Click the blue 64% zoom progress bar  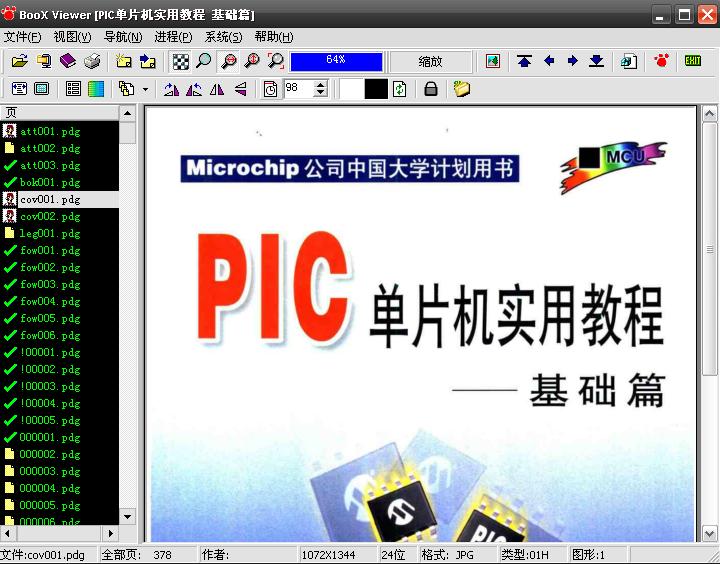(336, 62)
